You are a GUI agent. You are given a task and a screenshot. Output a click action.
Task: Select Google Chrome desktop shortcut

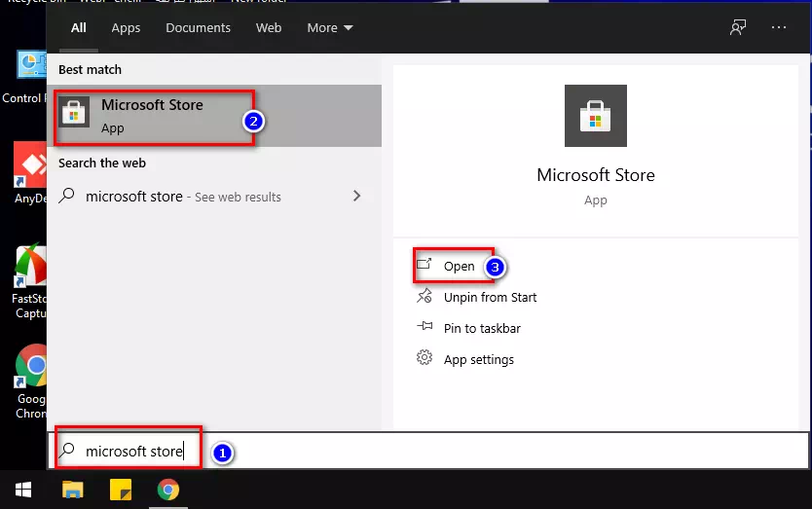pyautogui.click(x=31, y=382)
